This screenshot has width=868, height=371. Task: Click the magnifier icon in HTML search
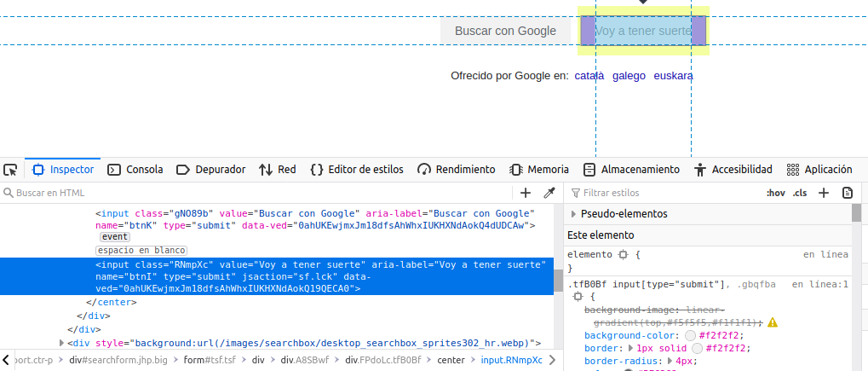[8, 193]
